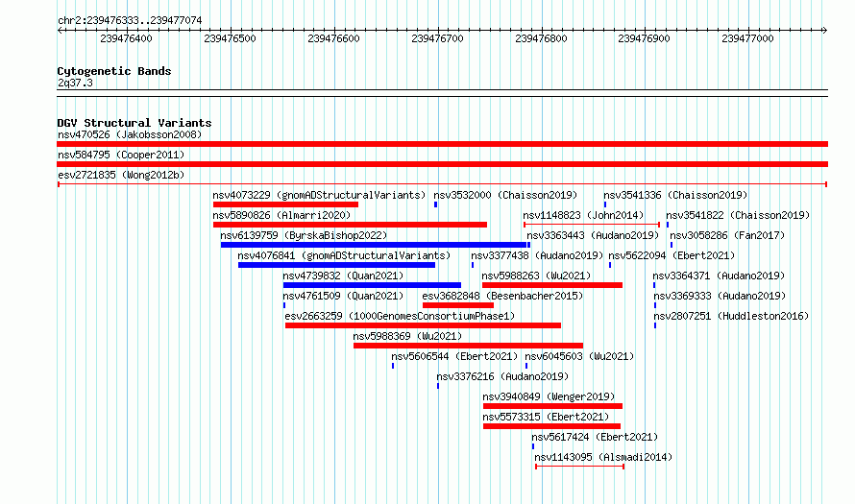Select nsv5622094 (Ebert2021) label
Viewport: 855px width, 504px height.
tap(672, 255)
